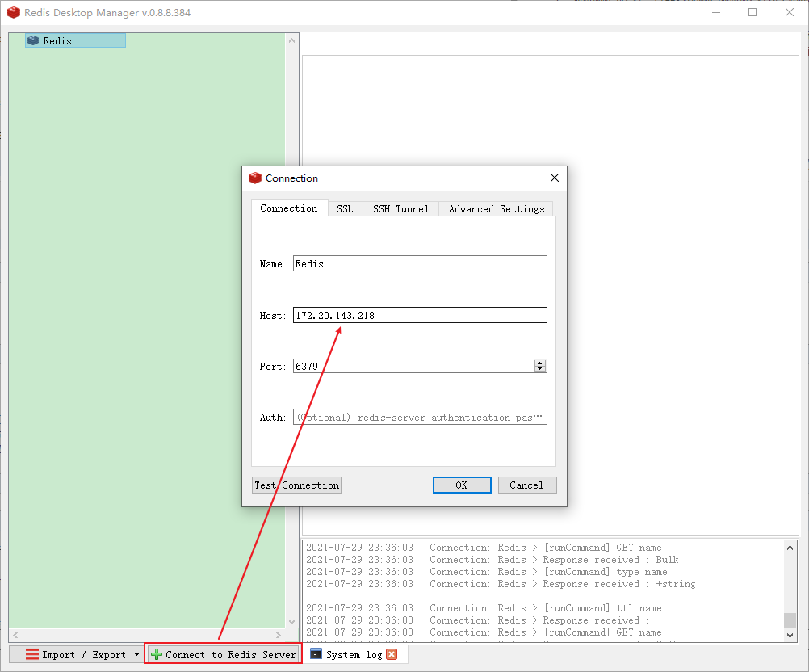
Task: Select the Redis connection in the tree
Action: coord(75,40)
